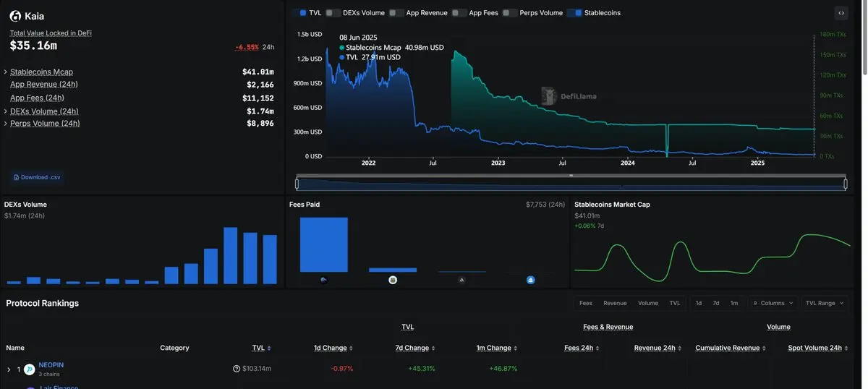Select the Fees filter tab
The height and width of the screenshot is (389, 868).
coord(586,303)
